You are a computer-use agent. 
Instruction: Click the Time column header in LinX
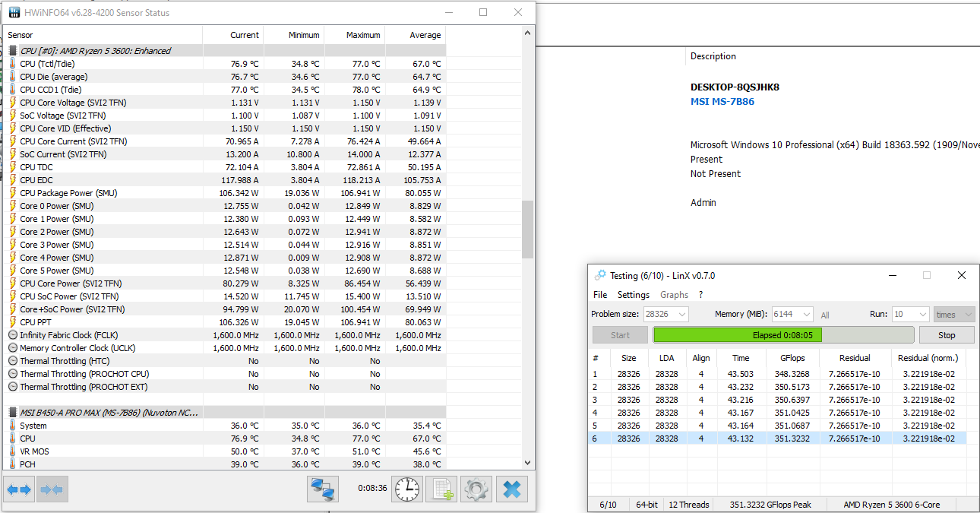click(741, 358)
